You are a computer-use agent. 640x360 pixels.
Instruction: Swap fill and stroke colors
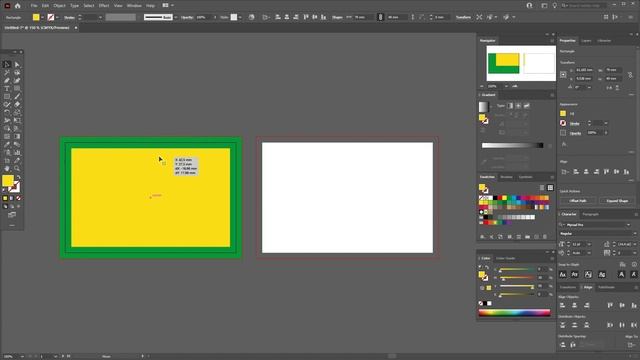pos(18,178)
